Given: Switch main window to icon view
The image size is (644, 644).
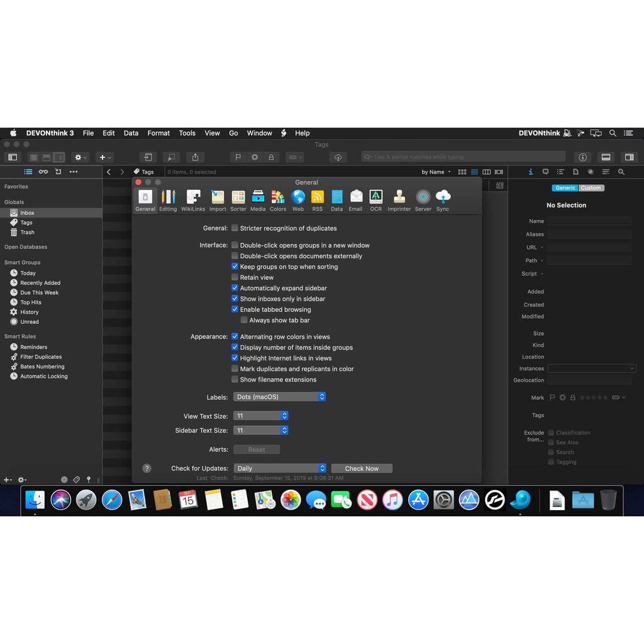Looking at the screenshot, I should click(x=462, y=172).
